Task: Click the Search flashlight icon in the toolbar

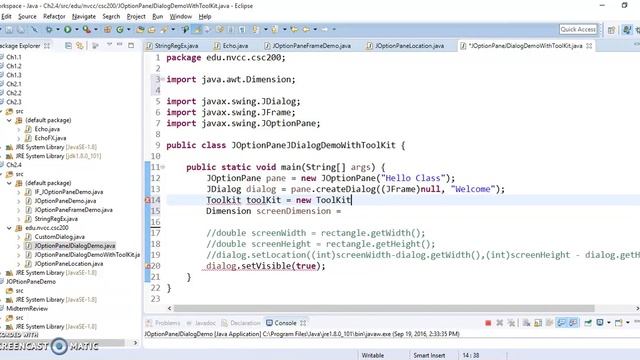Action: [x=164, y=29]
